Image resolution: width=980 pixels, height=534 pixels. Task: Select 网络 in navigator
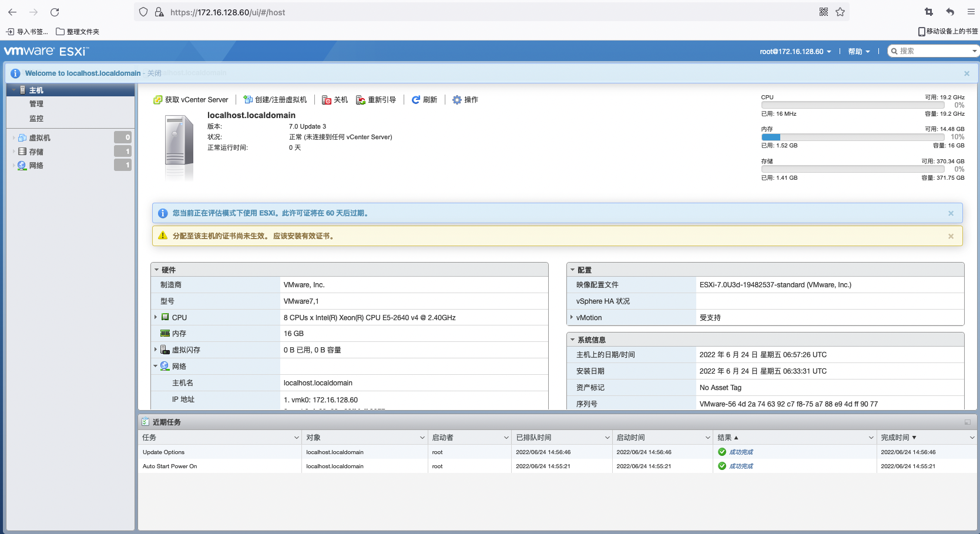(x=36, y=166)
